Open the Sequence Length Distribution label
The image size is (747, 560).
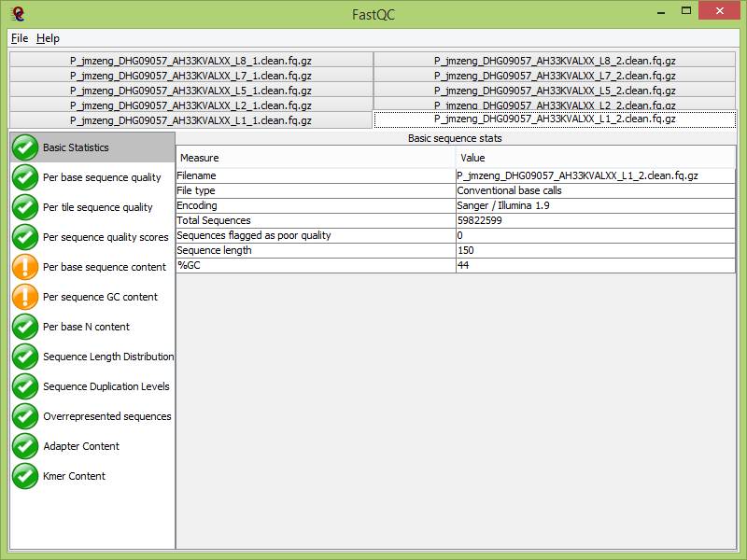[108, 357]
